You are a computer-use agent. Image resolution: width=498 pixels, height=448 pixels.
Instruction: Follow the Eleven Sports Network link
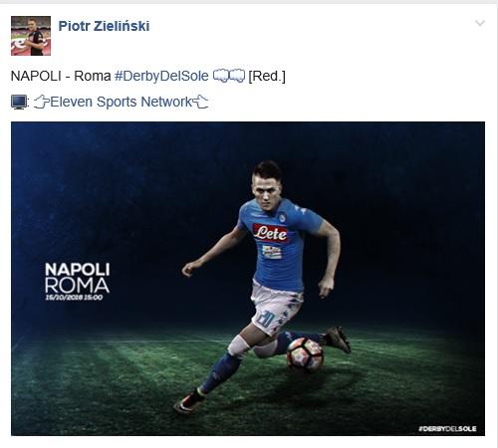click(121, 102)
